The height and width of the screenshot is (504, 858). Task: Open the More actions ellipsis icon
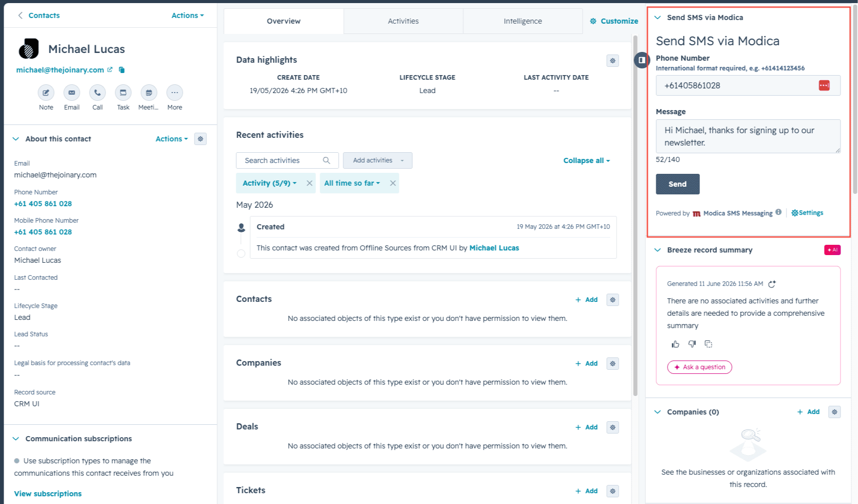(x=174, y=93)
